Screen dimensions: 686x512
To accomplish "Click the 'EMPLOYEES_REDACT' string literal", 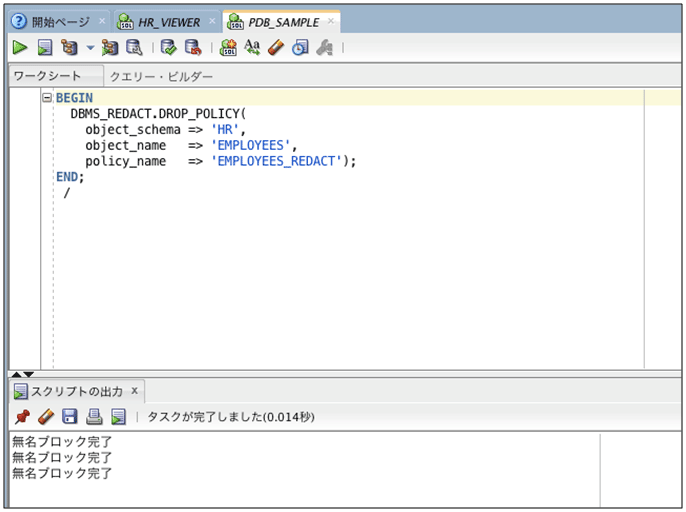I will point(276,161).
